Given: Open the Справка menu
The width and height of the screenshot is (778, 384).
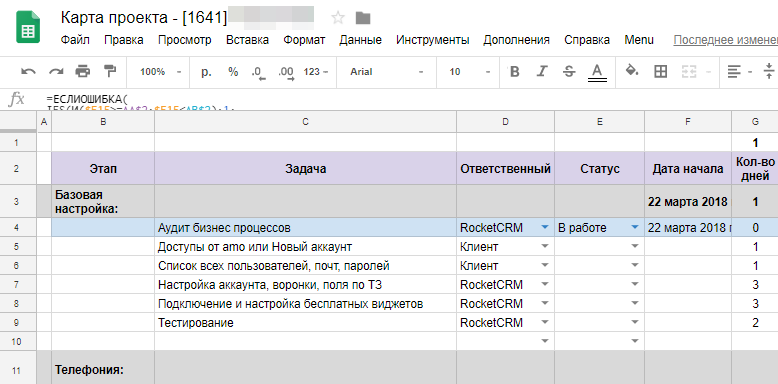Looking at the screenshot, I should click(587, 40).
